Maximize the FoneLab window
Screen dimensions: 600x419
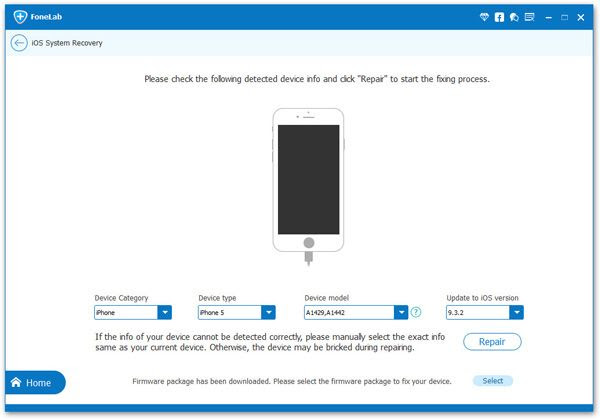click(x=564, y=17)
